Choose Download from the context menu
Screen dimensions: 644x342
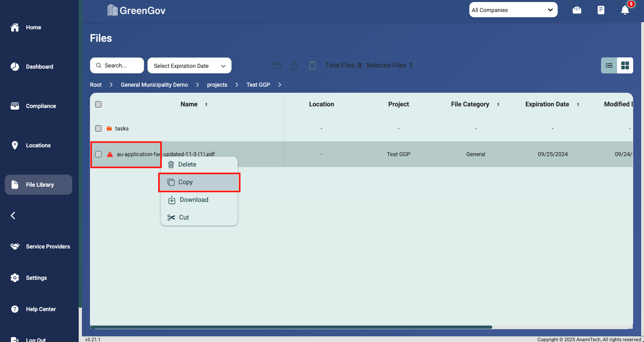coord(194,200)
